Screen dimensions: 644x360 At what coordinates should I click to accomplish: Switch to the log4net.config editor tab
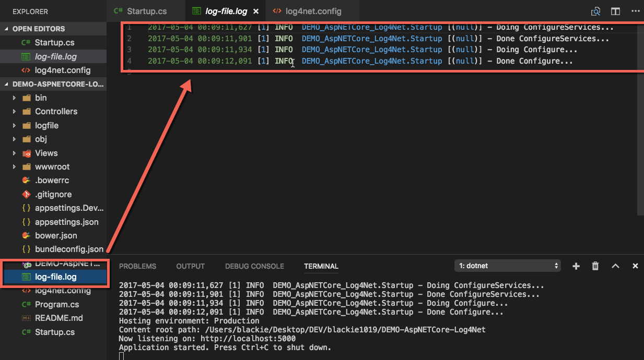(x=313, y=11)
